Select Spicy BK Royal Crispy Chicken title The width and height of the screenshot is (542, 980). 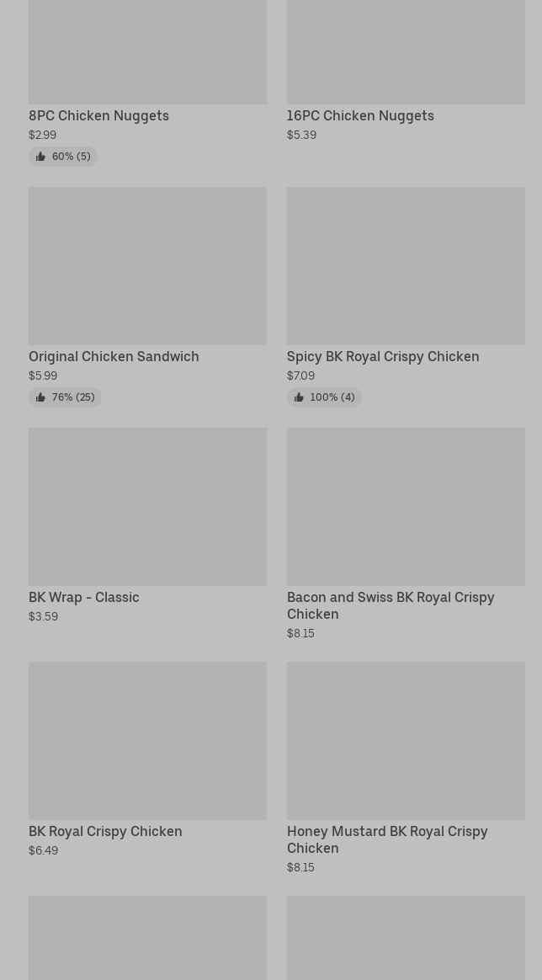(383, 357)
